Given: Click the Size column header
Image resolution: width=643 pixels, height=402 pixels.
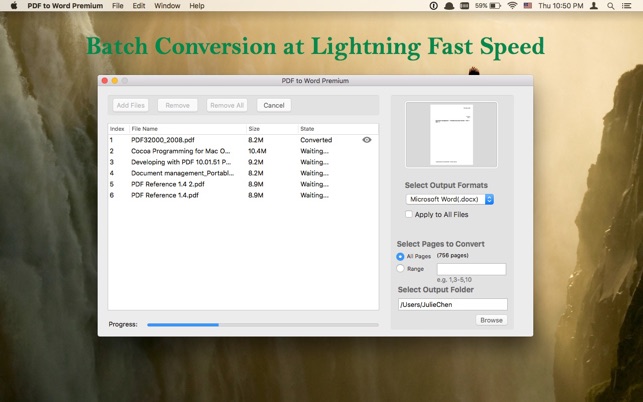Looking at the screenshot, I should click(x=272, y=129).
